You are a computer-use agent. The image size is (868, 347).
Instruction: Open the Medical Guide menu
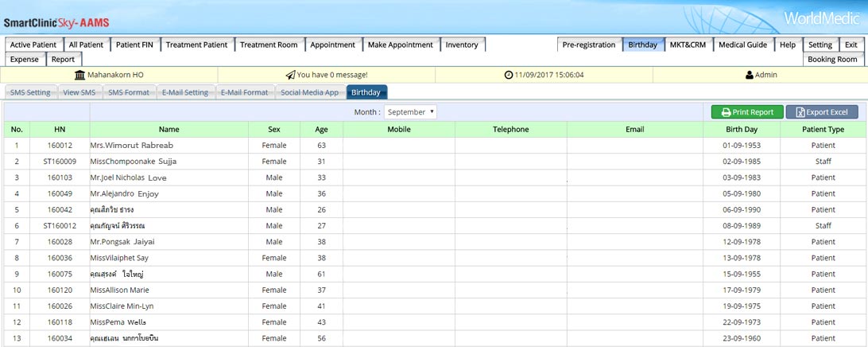743,45
